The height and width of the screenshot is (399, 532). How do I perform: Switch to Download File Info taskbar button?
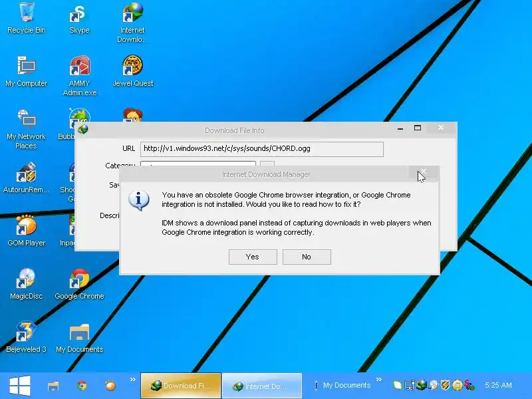(181, 386)
